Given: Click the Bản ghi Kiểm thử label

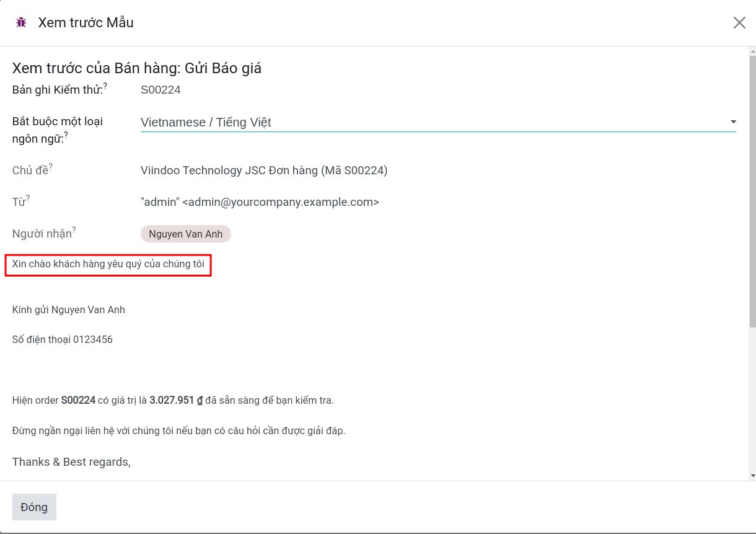Looking at the screenshot, I should [x=57, y=90].
